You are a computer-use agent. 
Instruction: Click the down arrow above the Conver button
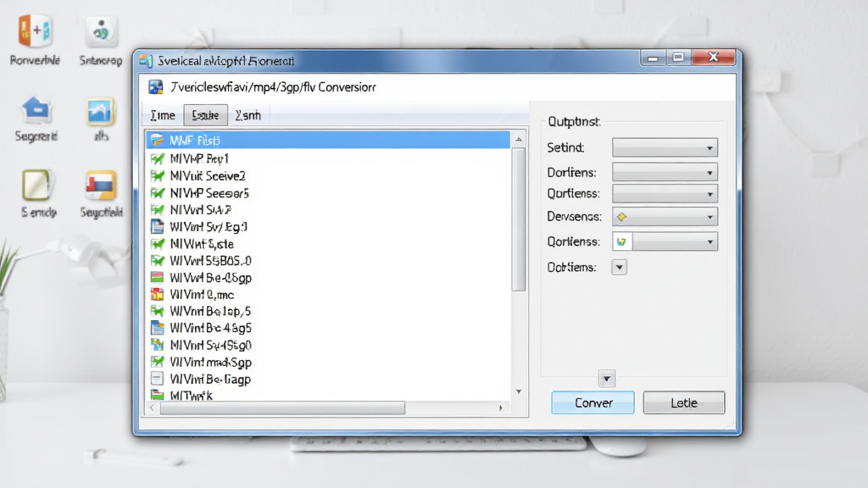pos(607,379)
